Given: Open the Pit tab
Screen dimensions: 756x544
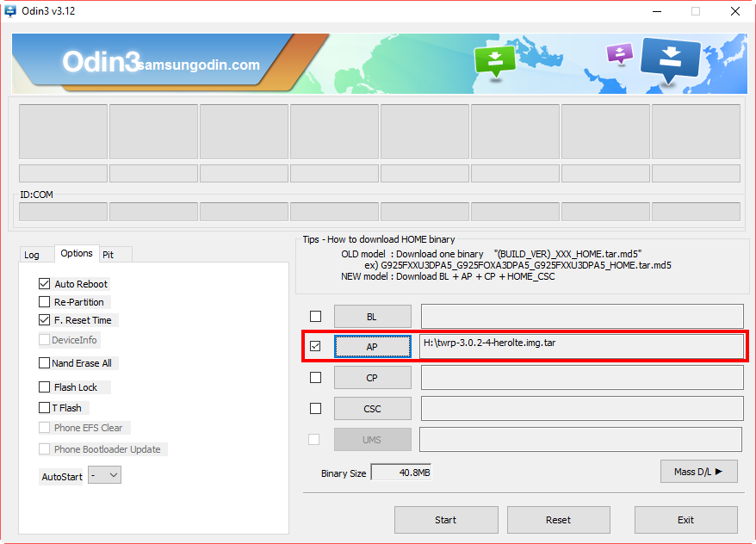Looking at the screenshot, I should click(x=108, y=255).
